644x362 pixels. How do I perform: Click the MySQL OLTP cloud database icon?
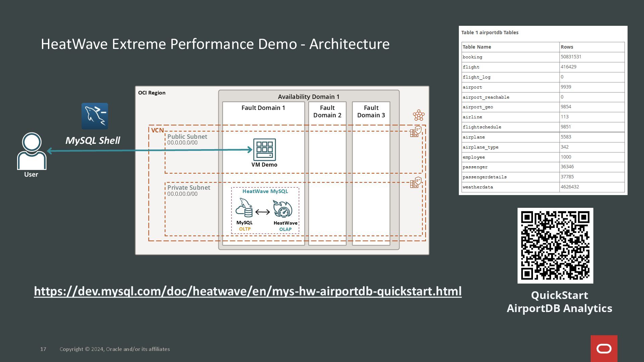click(244, 208)
